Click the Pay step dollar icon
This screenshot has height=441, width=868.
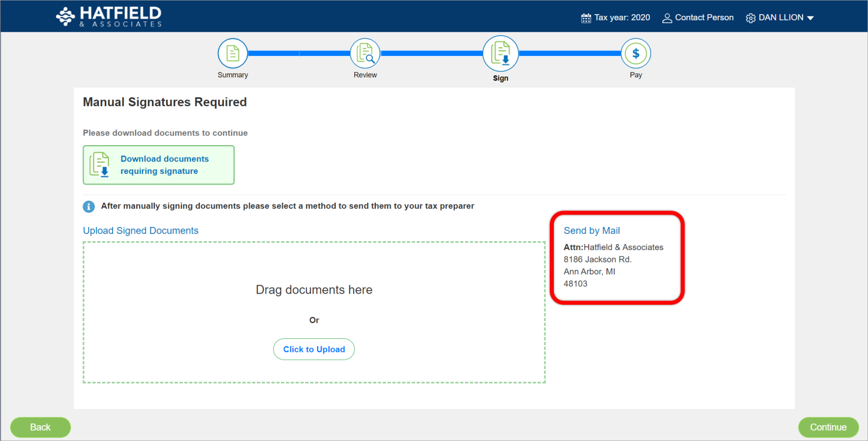tap(636, 53)
